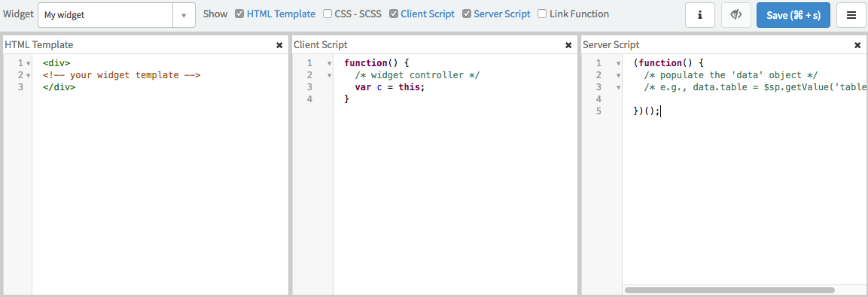The height and width of the screenshot is (297, 868).
Task: Click the My widget selection field
Action: [x=105, y=16]
